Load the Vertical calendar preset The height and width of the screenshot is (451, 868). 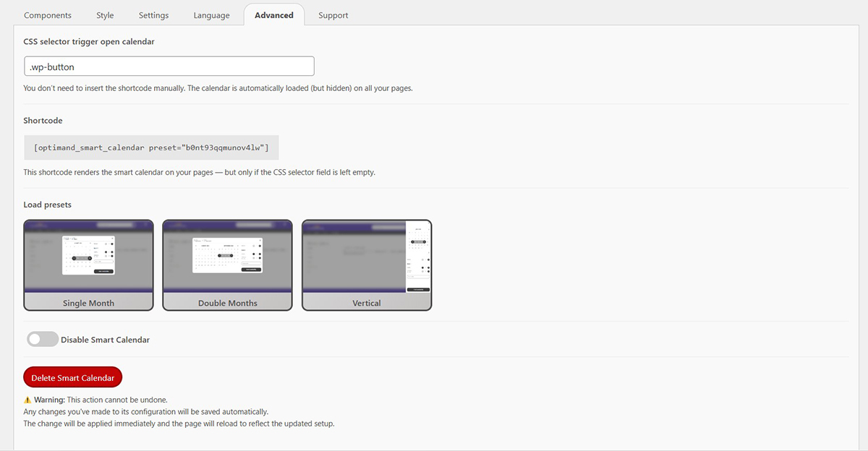[366, 303]
